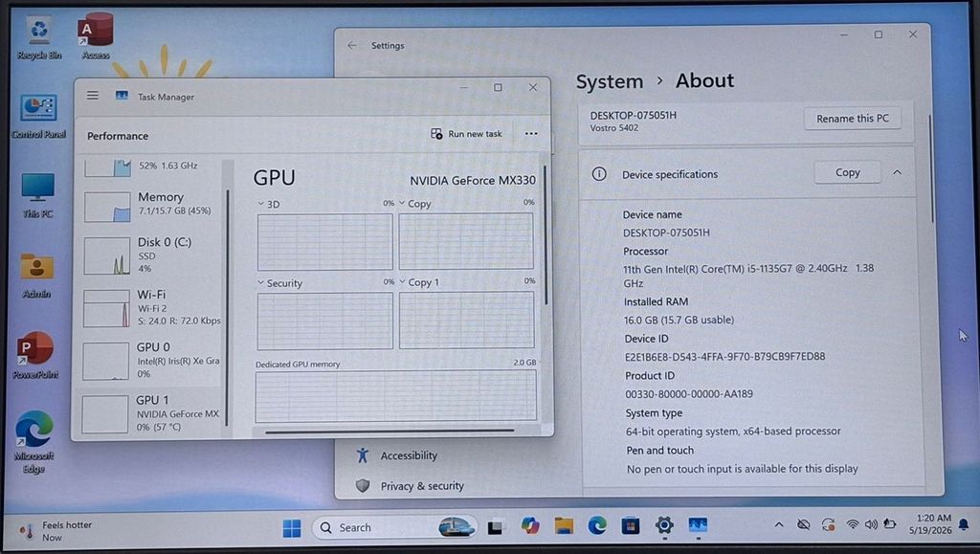Copy the device specifications
This screenshot has height=554, width=980.
[x=848, y=172]
